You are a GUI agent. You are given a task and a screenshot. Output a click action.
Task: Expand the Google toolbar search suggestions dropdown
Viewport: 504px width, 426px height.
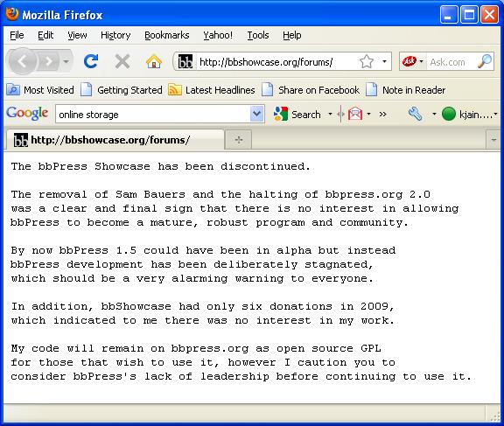257,114
